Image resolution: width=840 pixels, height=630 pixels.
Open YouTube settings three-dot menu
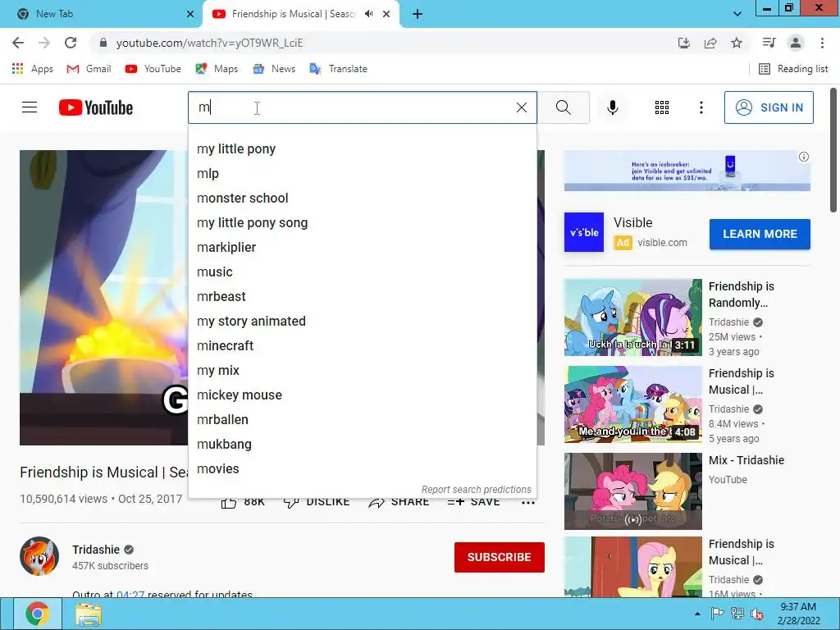pyautogui.click(x=701, y=107)
